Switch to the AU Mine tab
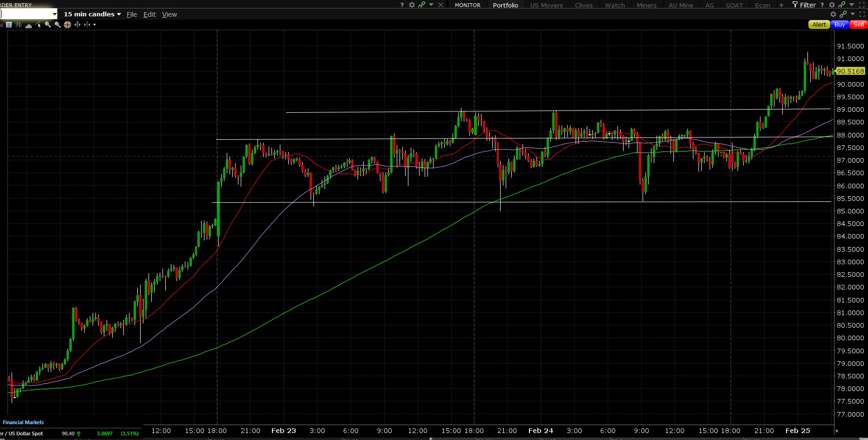This screenshot has height=440, width=868. [681, 5]
